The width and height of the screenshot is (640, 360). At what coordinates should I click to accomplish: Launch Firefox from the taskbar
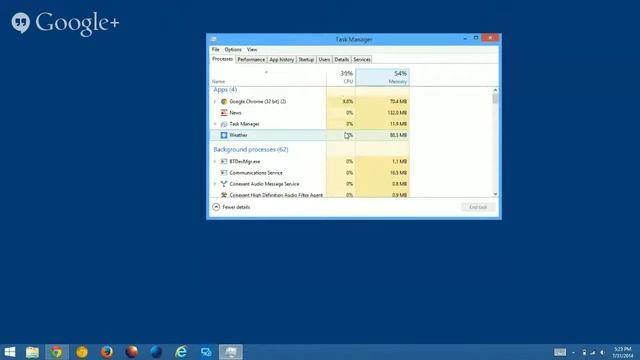(x=107, y=352)
